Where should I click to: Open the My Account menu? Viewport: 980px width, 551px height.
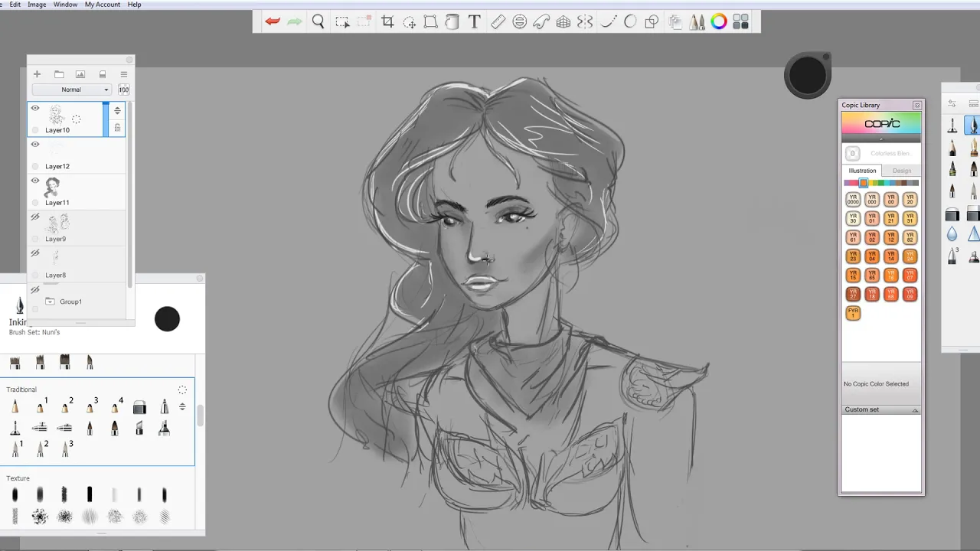pos(103,5)
